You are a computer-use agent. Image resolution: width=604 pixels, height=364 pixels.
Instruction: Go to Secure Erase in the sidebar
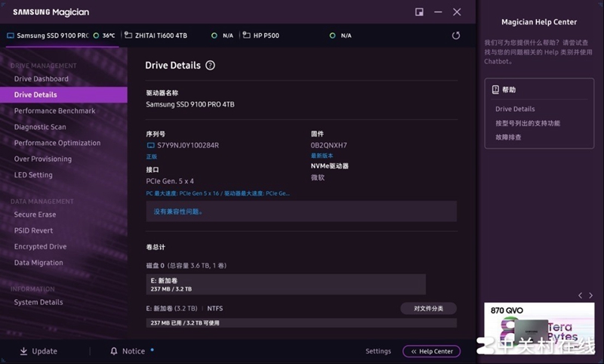pos(35,214)
